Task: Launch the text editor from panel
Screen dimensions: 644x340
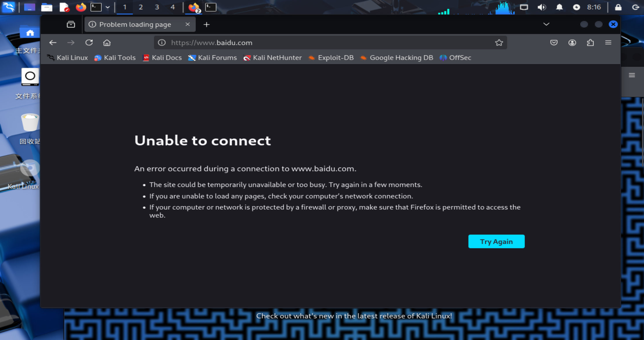Action: (64, 7)
